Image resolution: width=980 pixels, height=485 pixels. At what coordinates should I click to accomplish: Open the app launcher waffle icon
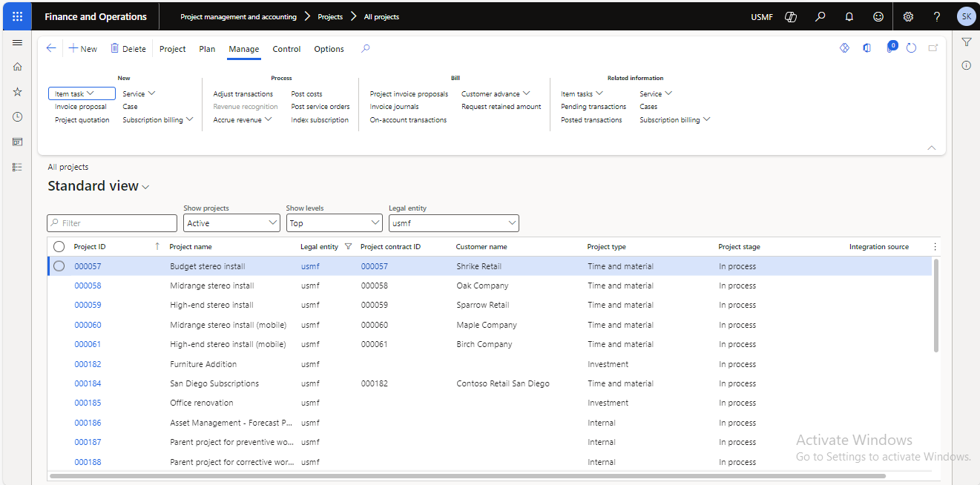[17, 16]
